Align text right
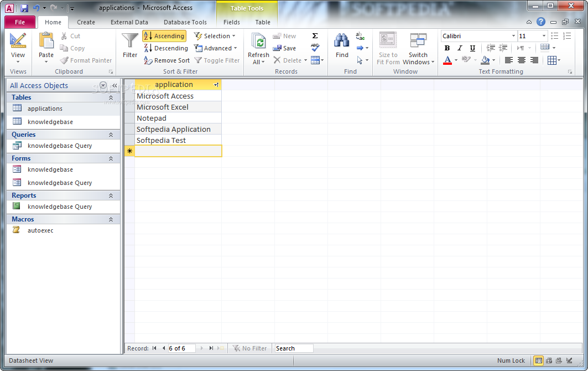The height and width of the screenshot is (371, 588). point(534,60)
